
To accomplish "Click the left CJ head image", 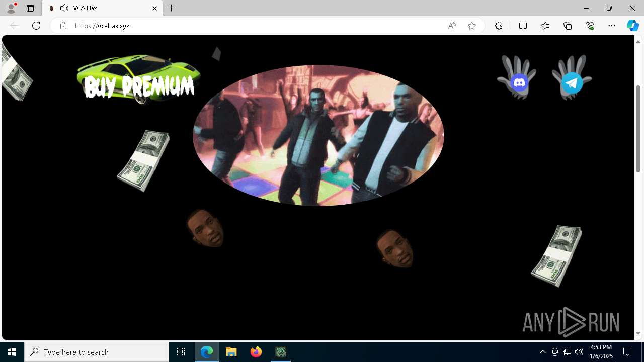I will (205, 228).
